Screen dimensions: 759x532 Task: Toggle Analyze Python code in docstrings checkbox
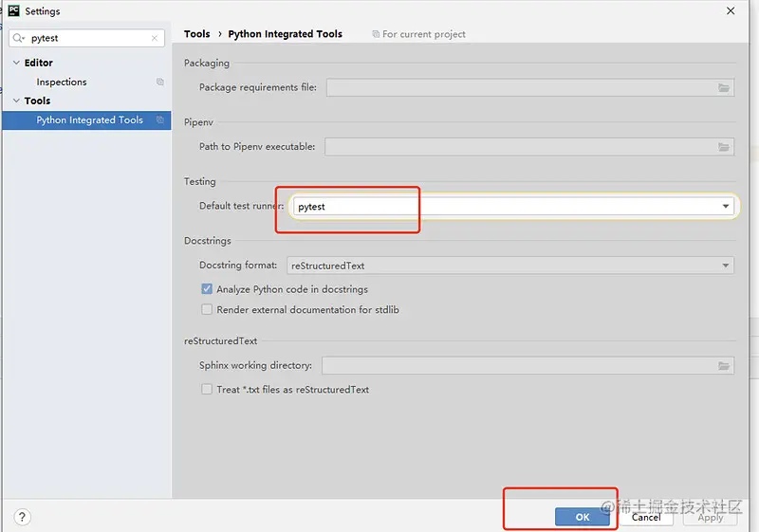coord(207,289)
